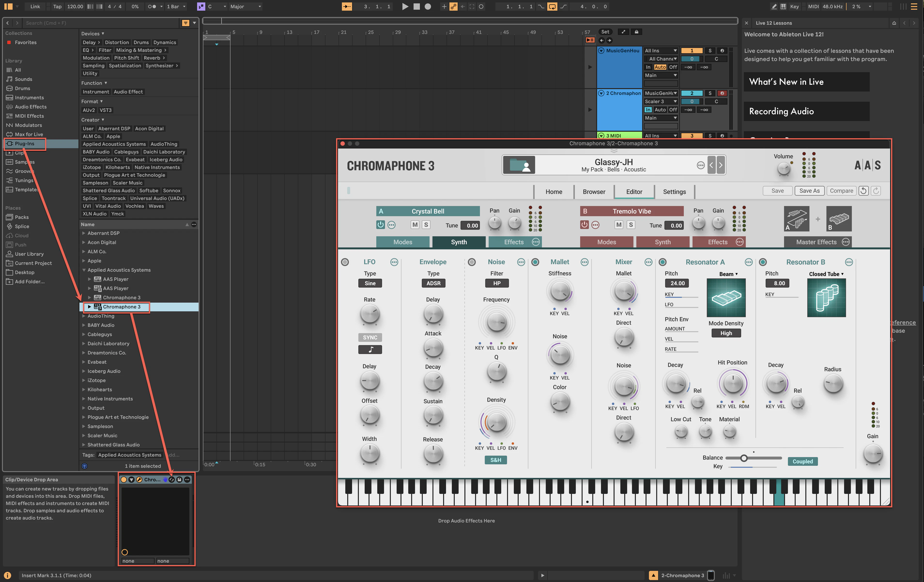The width and height of the screenshot is (924, 582).
Task: Toggle Noise S&H button
Action: pyautogui.click(x=495, y=460)
